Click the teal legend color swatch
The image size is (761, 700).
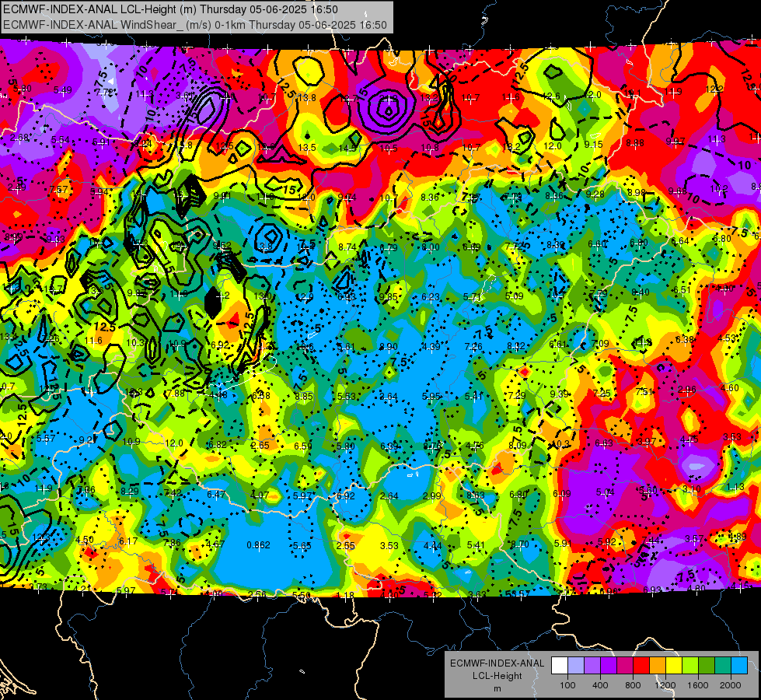coord(723,665)
